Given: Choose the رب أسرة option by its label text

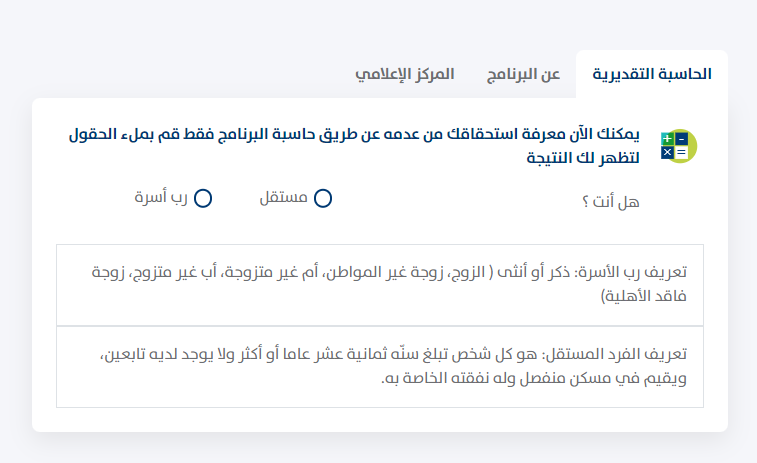Looking at the screenshot, I should (161, 197).
